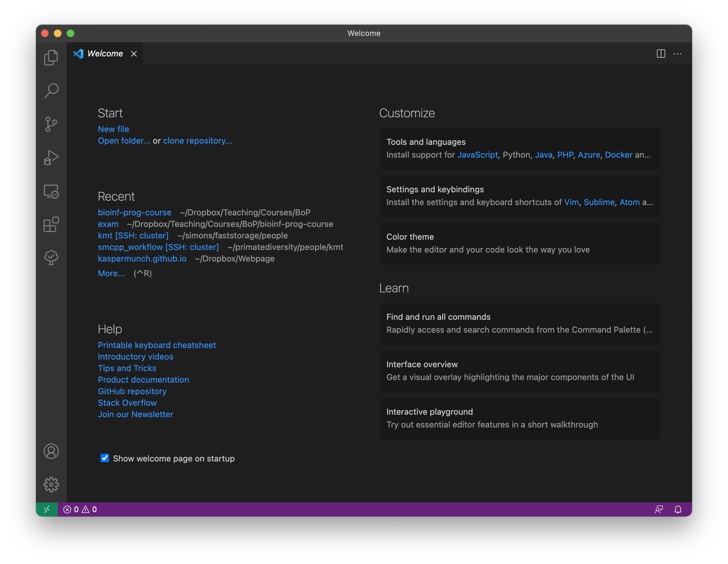Screen dimensions: 728x564
Task: Click the green remote window indicator
Action: (47, 509)
